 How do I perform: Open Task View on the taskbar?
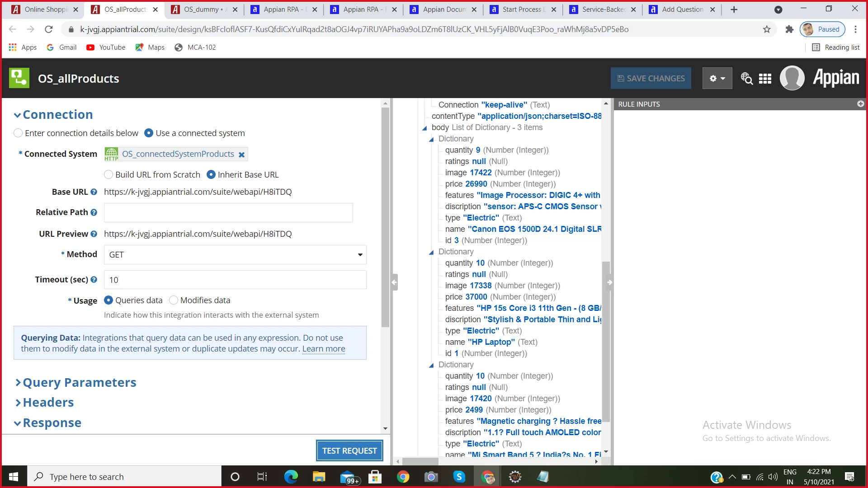coord(262,477)
